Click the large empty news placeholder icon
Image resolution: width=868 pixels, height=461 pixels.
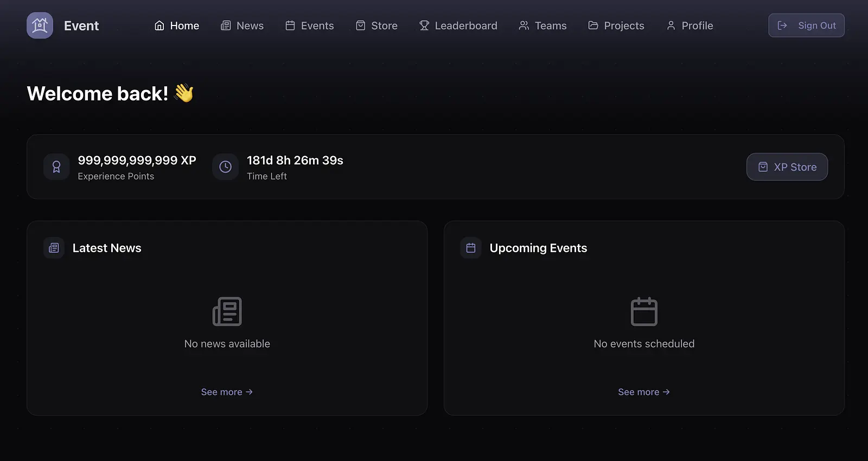227,311
